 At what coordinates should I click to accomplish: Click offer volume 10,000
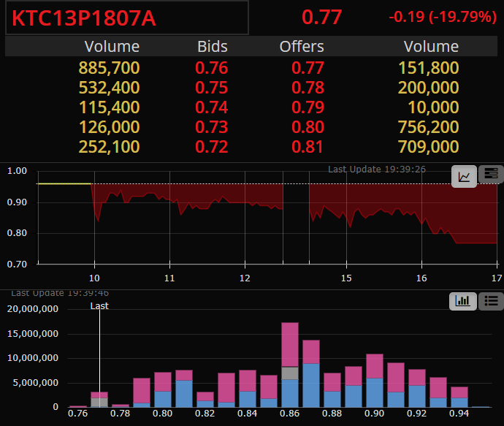(x=433, y=107)
